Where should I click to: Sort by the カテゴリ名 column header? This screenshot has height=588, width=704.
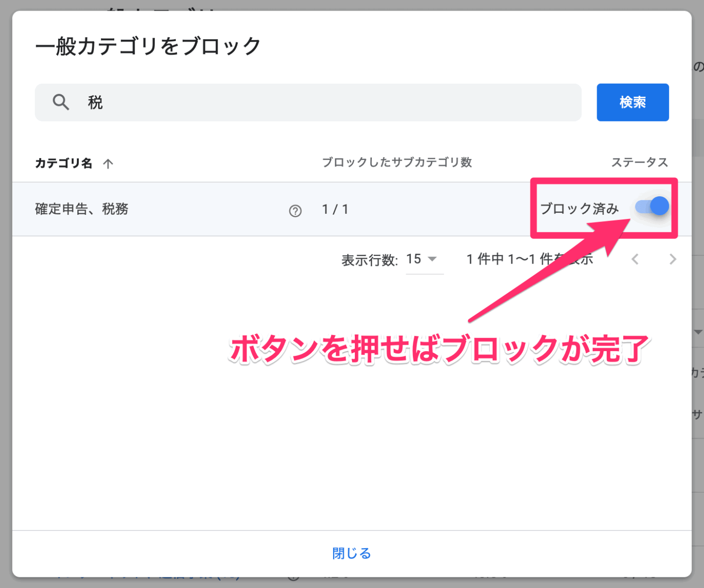tap(64, 163)
